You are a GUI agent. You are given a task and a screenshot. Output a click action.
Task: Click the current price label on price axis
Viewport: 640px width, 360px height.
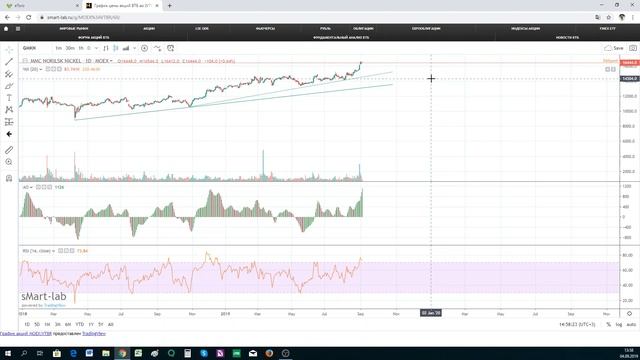pos(629,63)
